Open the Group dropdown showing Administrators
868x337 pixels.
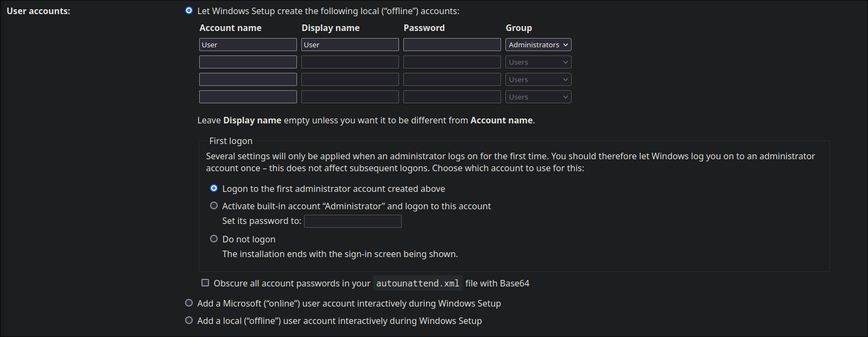[x=537, y=44]
